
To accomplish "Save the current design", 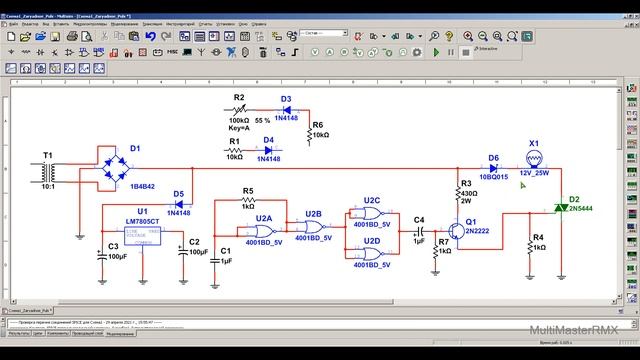I will coord(55,37).
